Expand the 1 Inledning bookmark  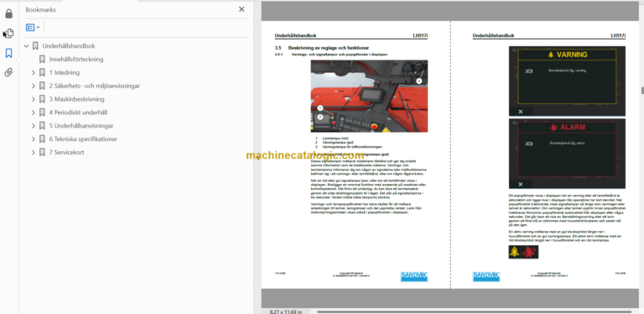[34, 73]
